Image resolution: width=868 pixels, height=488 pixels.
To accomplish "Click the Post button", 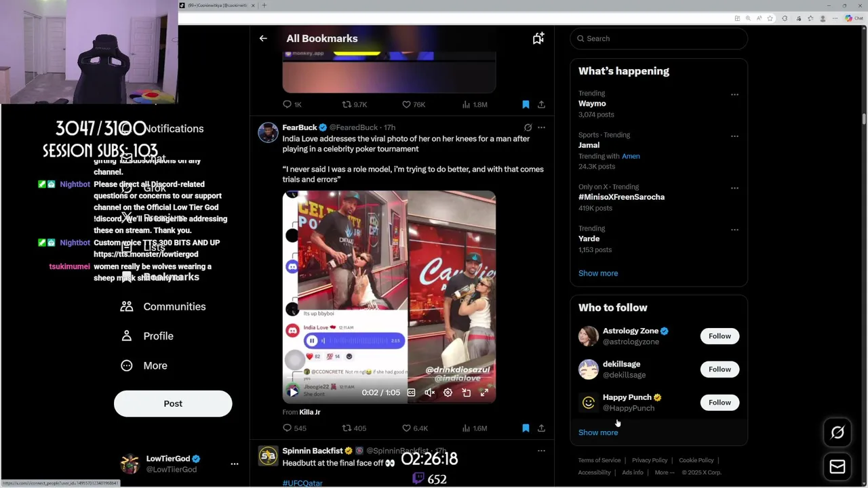I will (173, 404).
